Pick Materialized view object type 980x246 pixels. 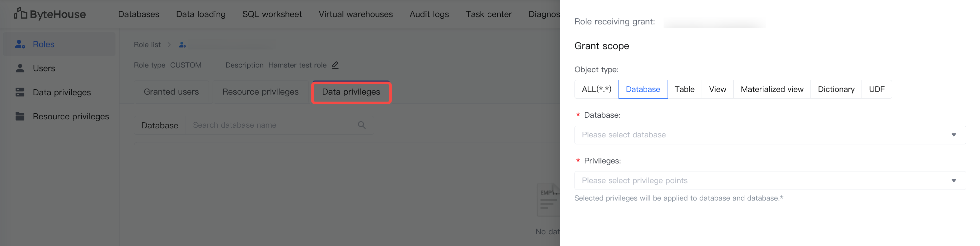coord(771,89)
